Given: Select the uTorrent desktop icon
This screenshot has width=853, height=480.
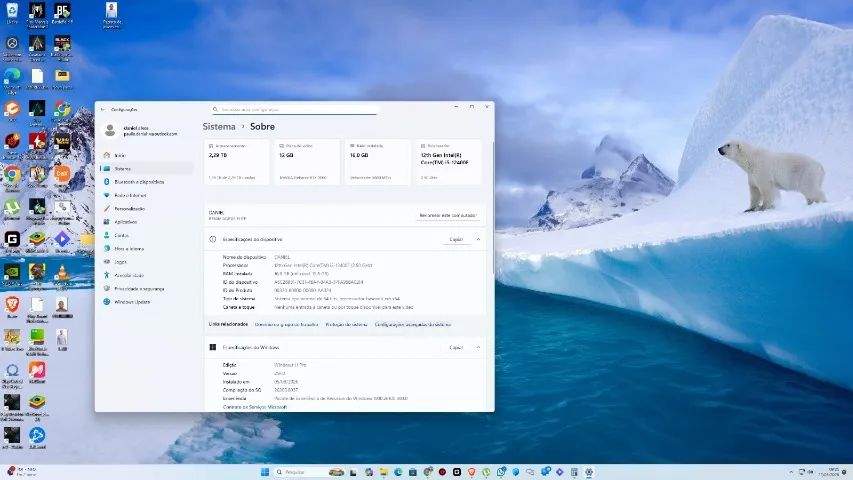Looking at the screenshot, I should (x=12, y=210).
